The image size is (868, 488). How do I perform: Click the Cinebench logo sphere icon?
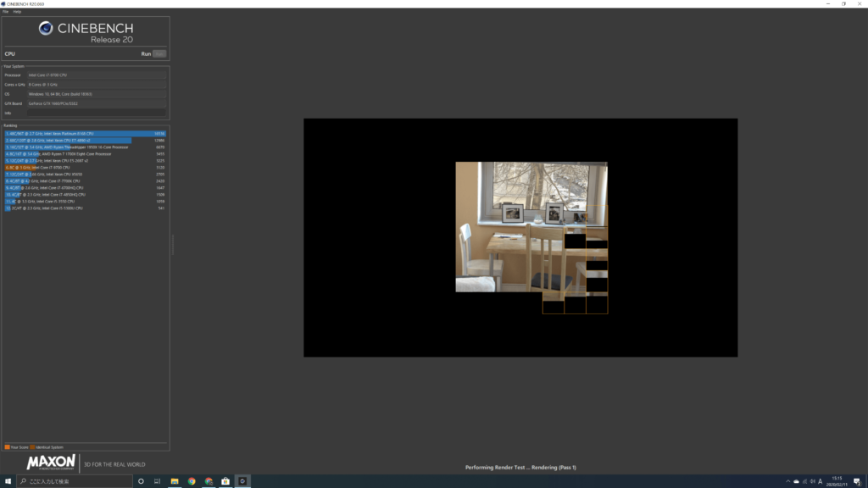pos(46,28)
